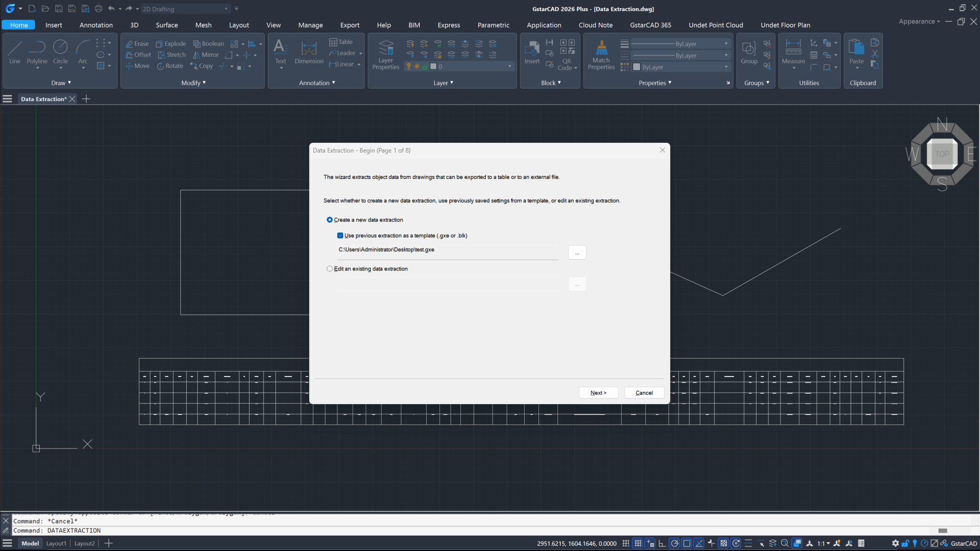This screenshot has height=551, width=980.
Task: Uncheck 'Use previous extraction as a template'
Action: coord(340,236)
